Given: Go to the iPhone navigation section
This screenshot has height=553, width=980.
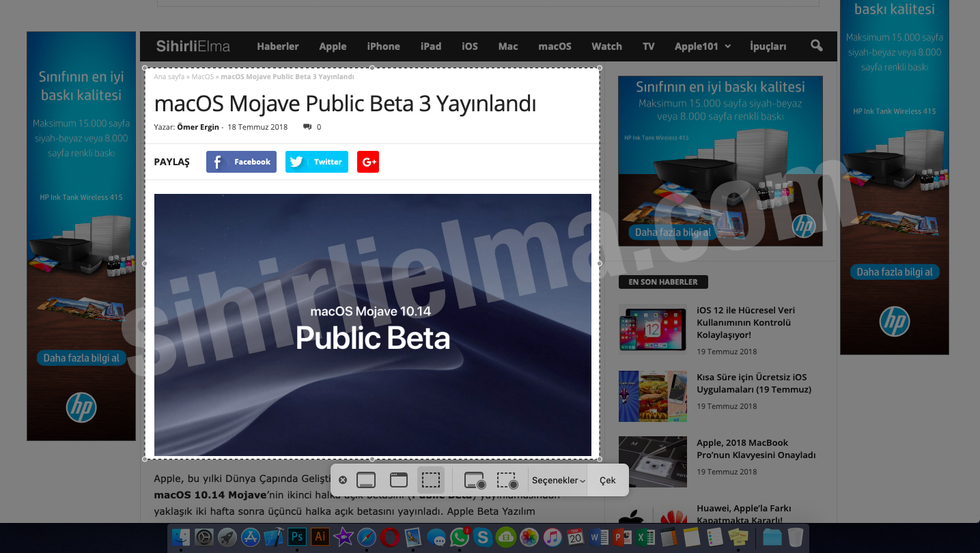Looking at the screenshot, I should pyautogui.click(x=383, y=46).
